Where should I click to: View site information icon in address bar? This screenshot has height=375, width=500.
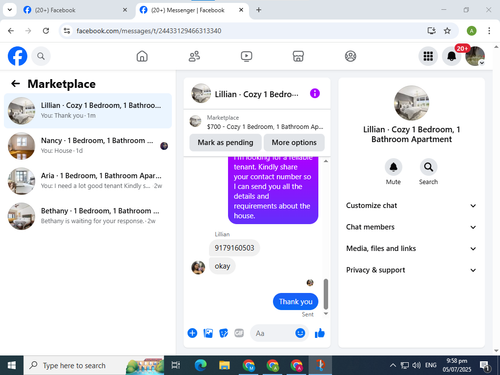(67, 31)
